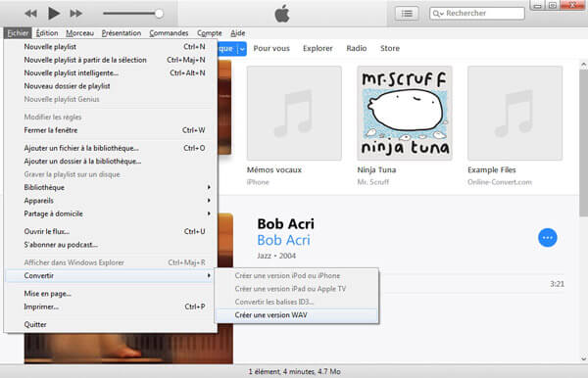The height and width of the screenshot is (378, 588).
Task: Click the Ninja Tuna album title
Action: [376, 170]
